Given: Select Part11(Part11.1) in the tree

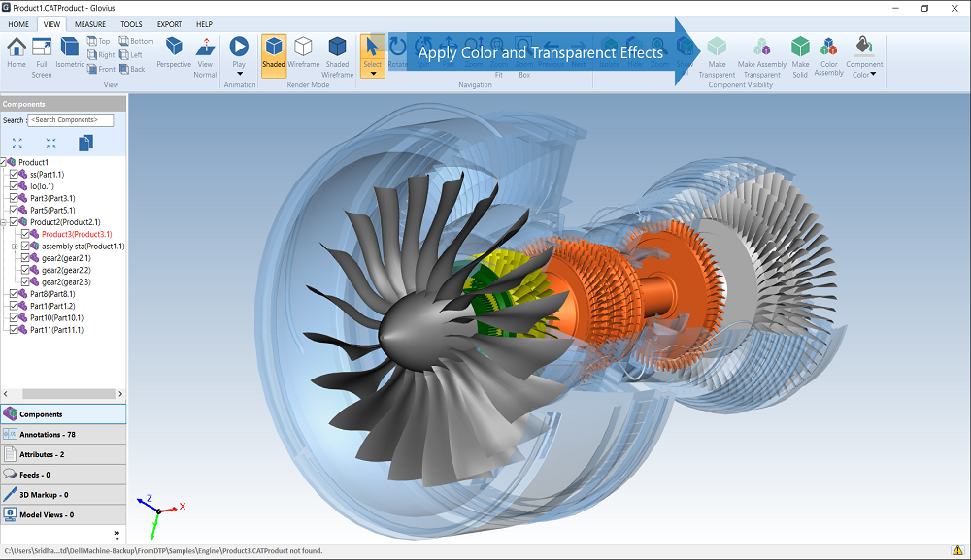Looking at the screenshot, I should (57, 330).
